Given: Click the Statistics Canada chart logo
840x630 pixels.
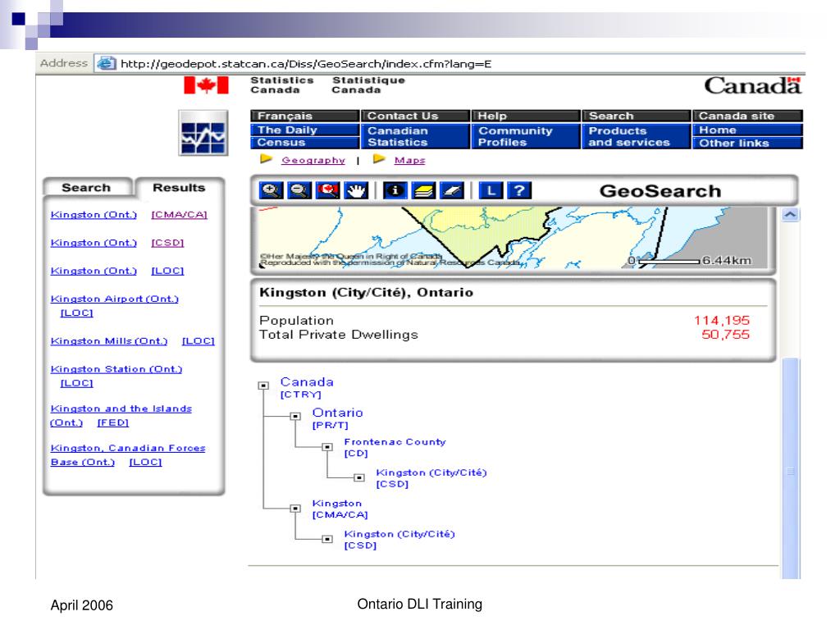Looking at the screenshot, I should tap(203, 133).
